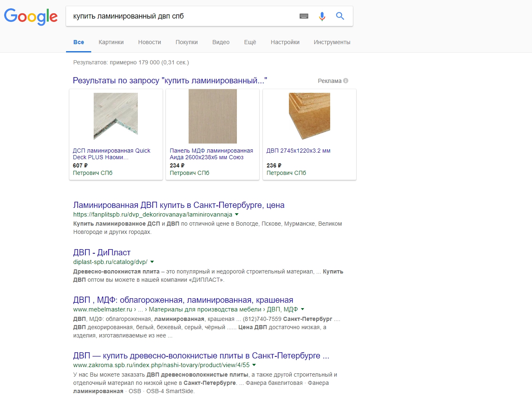
Task: Open the Настройки menu
Action: pyautogui.click(x=285, y=42)
